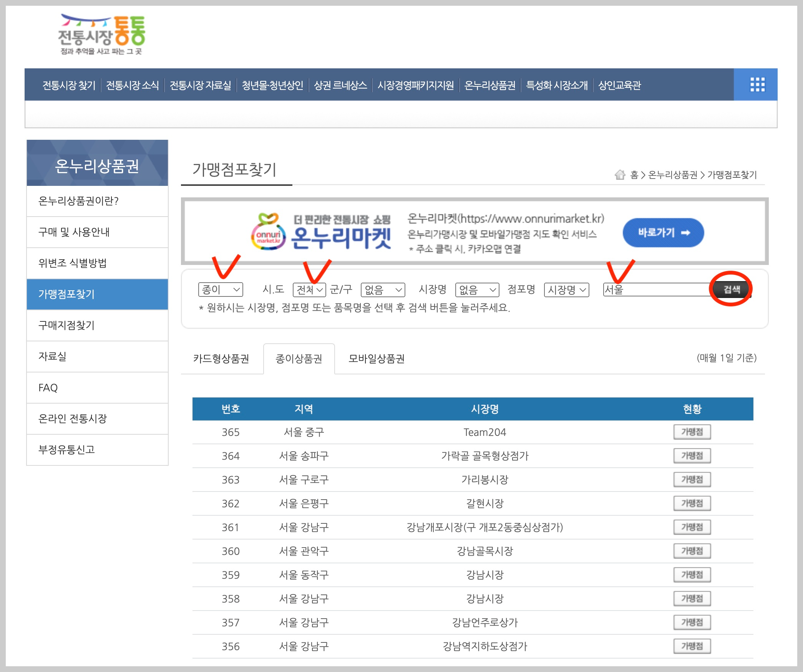
Task: Click the search text field containing 서울
Action: point(656,290)
